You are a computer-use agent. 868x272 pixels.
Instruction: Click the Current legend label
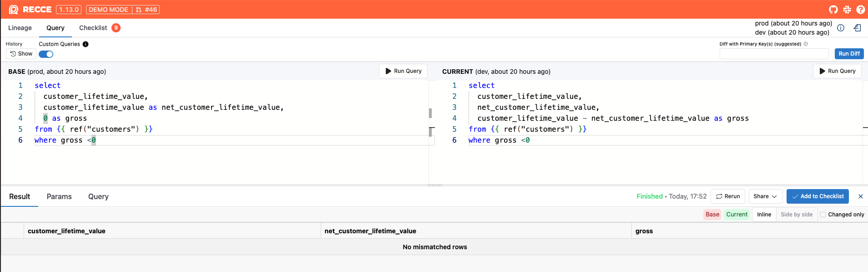(x=737, y=215)
